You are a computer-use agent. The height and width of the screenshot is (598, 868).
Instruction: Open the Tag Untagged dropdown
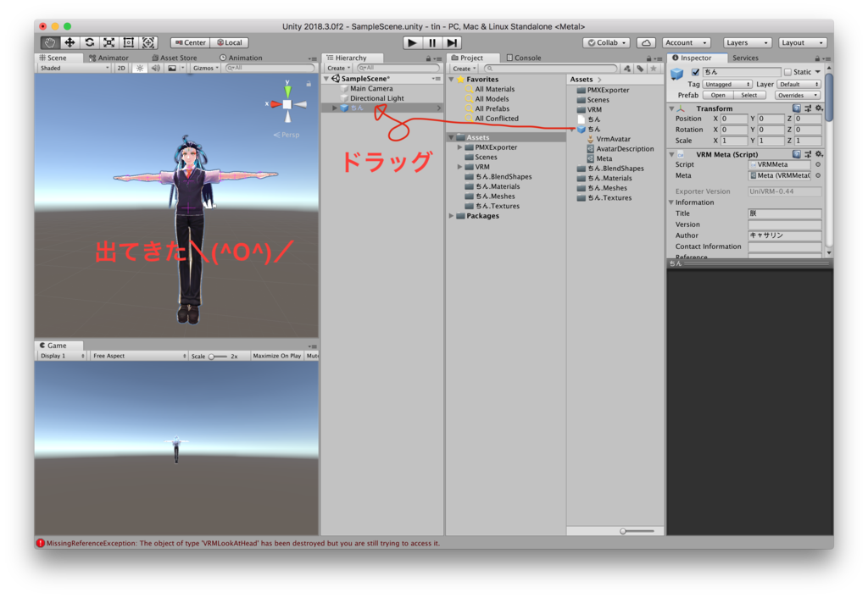pos(726,84)
